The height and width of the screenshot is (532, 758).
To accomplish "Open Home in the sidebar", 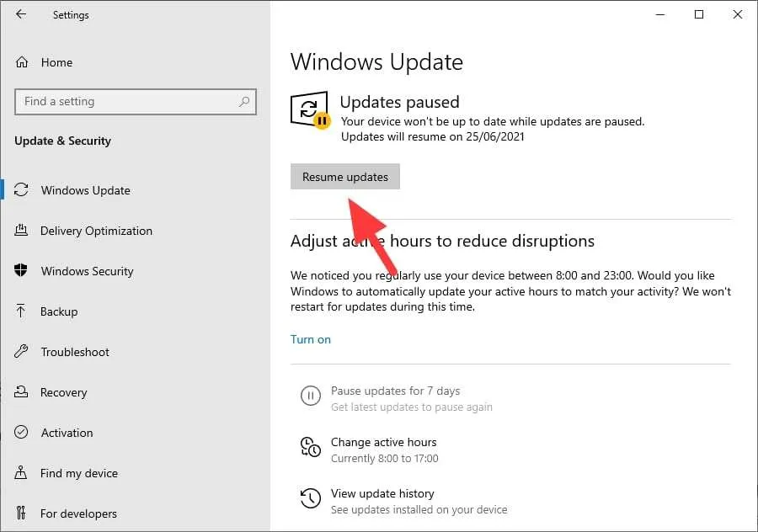I will [56, 62].
